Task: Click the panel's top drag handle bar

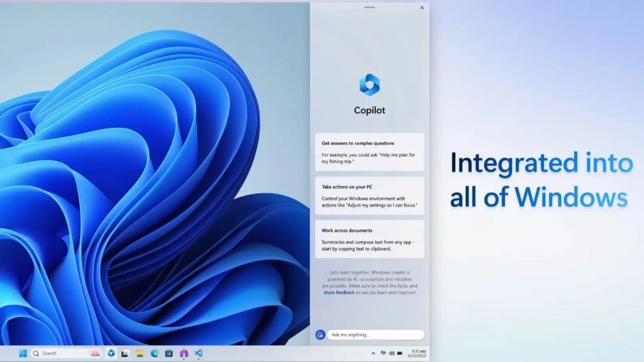Action: tap(369, 8)
